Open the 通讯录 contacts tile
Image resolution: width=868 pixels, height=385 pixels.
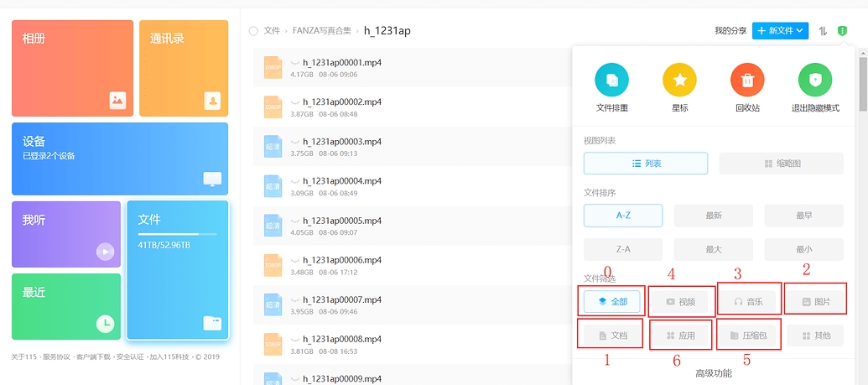pos(184,68)
